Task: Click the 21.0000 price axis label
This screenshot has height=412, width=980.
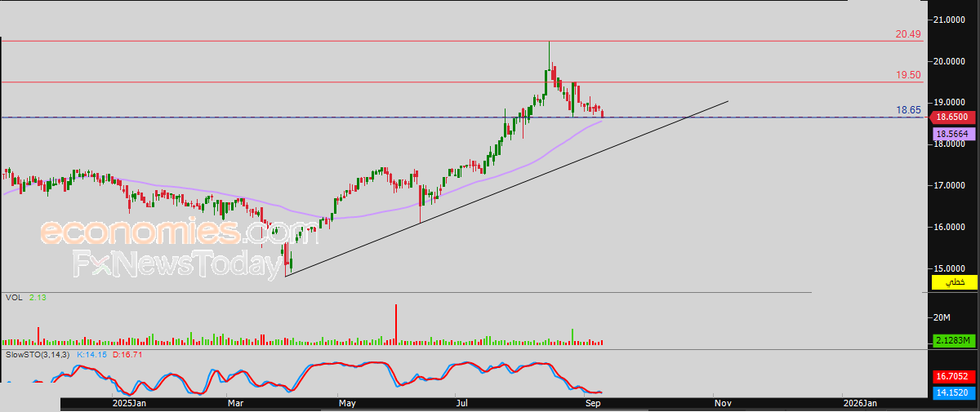Action: (950, 20)
